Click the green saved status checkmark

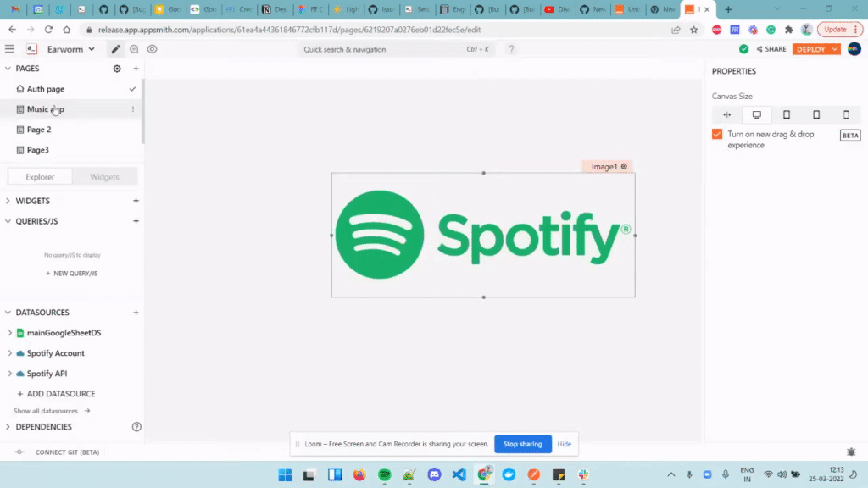point(744,49)
